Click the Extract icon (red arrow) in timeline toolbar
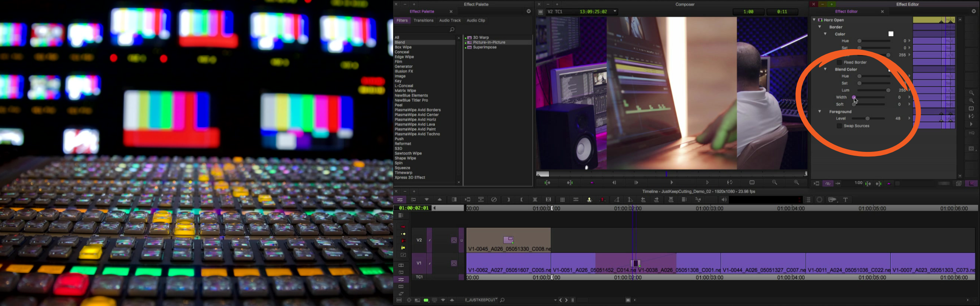The height and width of the screenshot is (306, 980). pos(603,200)
